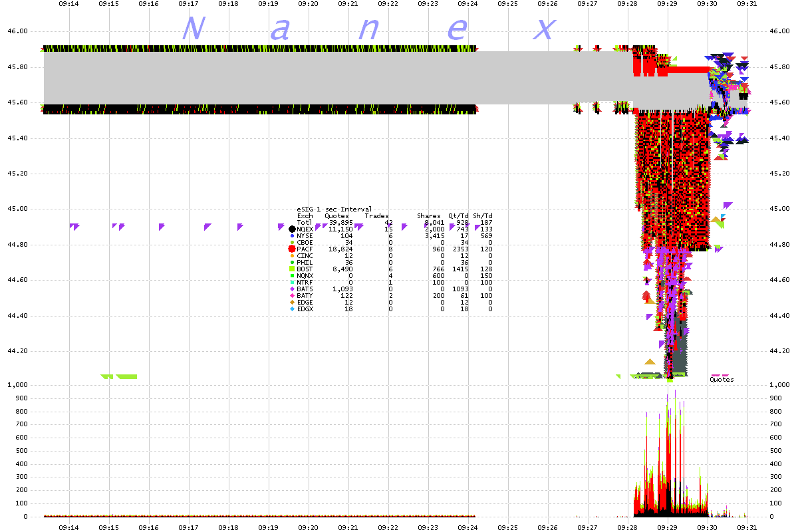The image size is (798, 532).
Task: Click the 'NYSE' exchange label
Action: click(305, 235)
